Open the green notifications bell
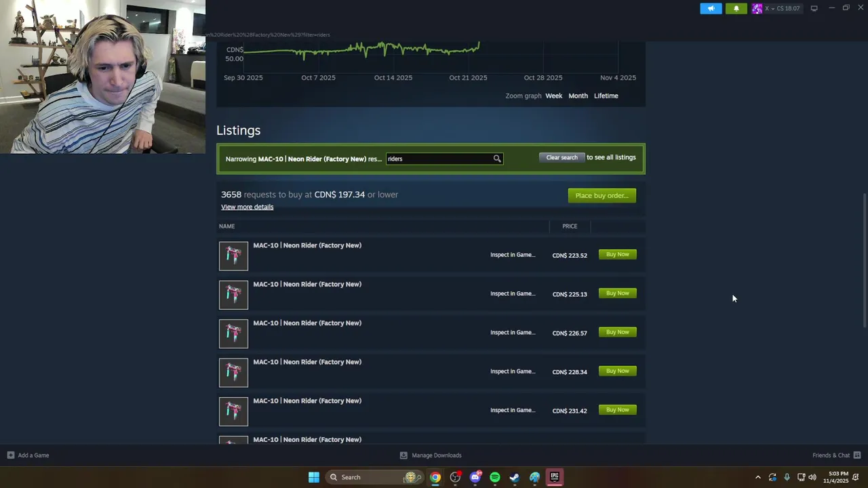 [736, 9]
